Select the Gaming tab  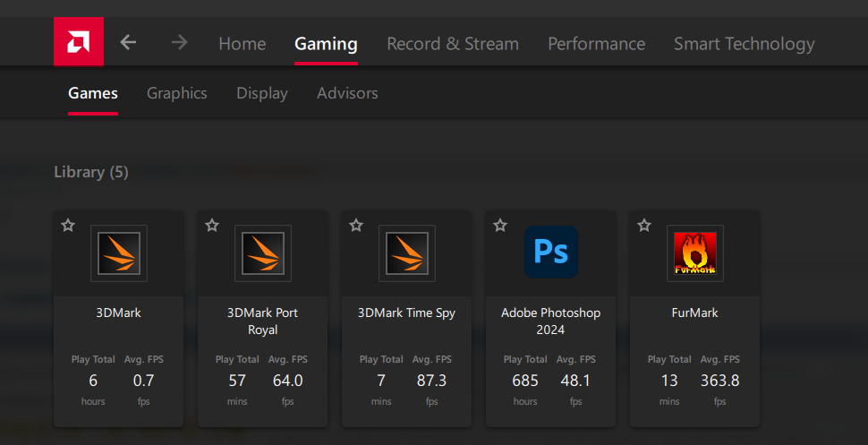326,44
